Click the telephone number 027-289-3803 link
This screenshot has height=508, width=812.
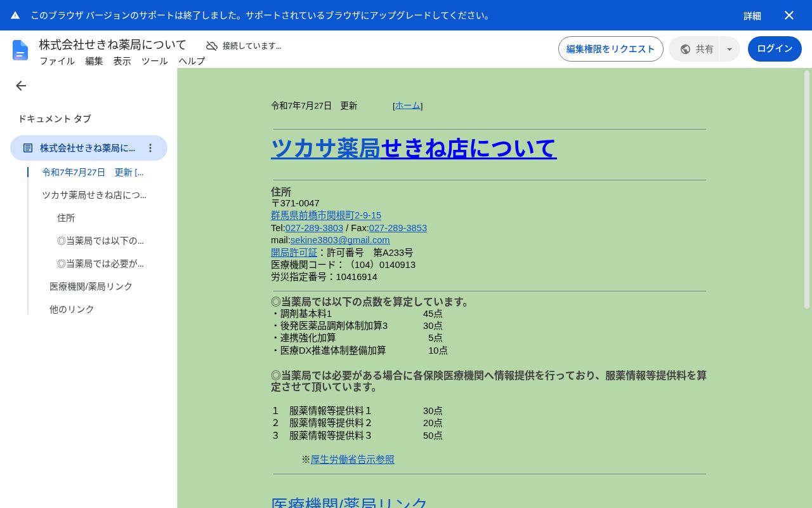tap(314, 228)
